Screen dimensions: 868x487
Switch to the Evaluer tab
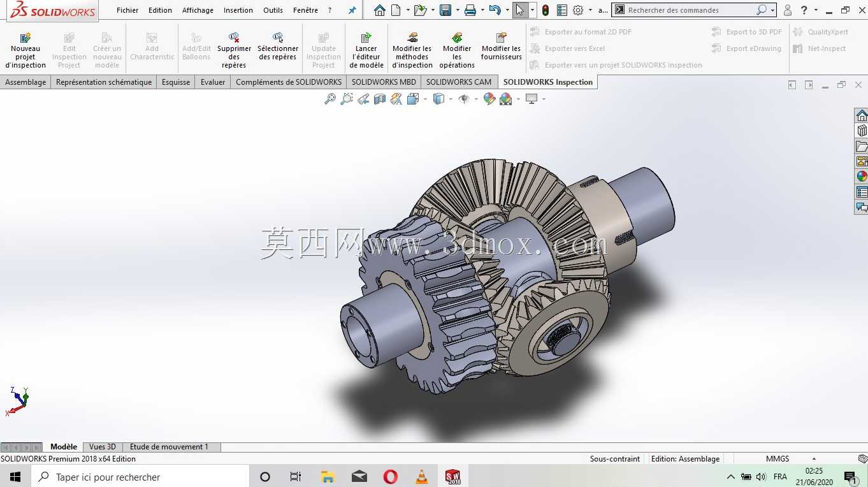click(213, 82)
